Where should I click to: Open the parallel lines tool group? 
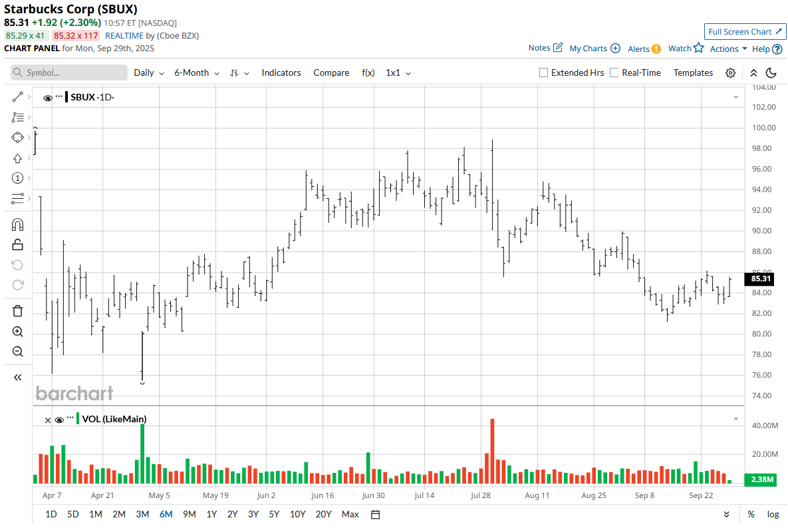tap(17, 199)
